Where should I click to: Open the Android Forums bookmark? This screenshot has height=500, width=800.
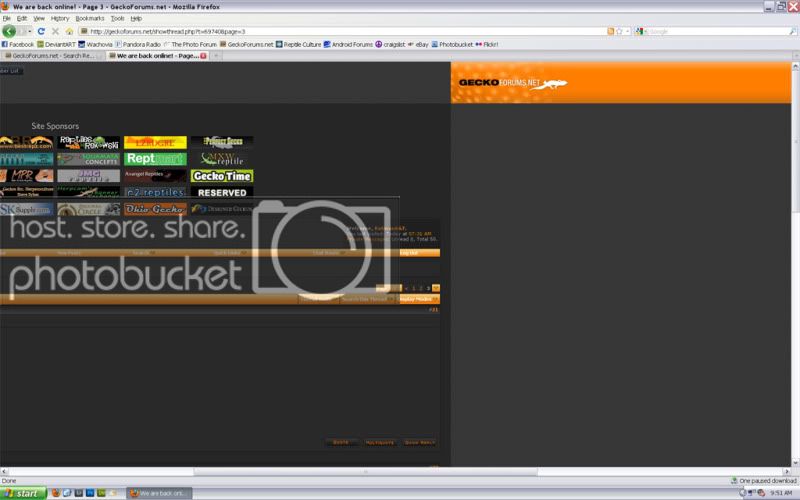[348, 44]
